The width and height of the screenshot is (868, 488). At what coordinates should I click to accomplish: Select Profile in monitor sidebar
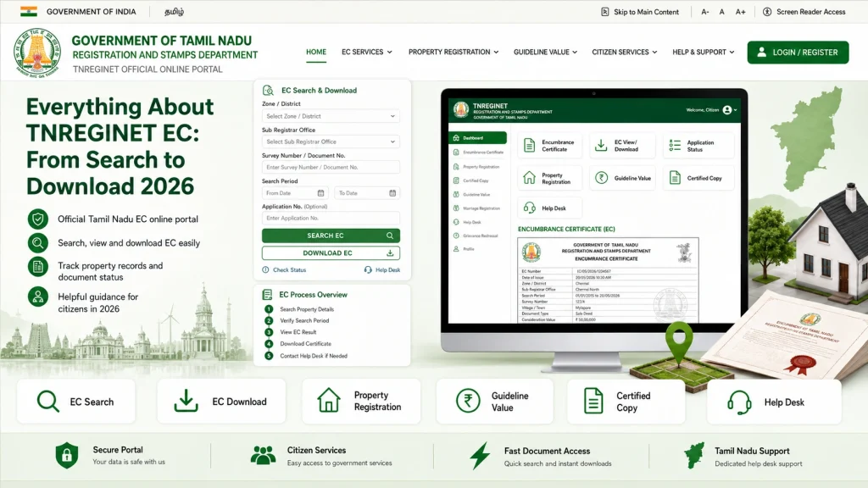464,249
